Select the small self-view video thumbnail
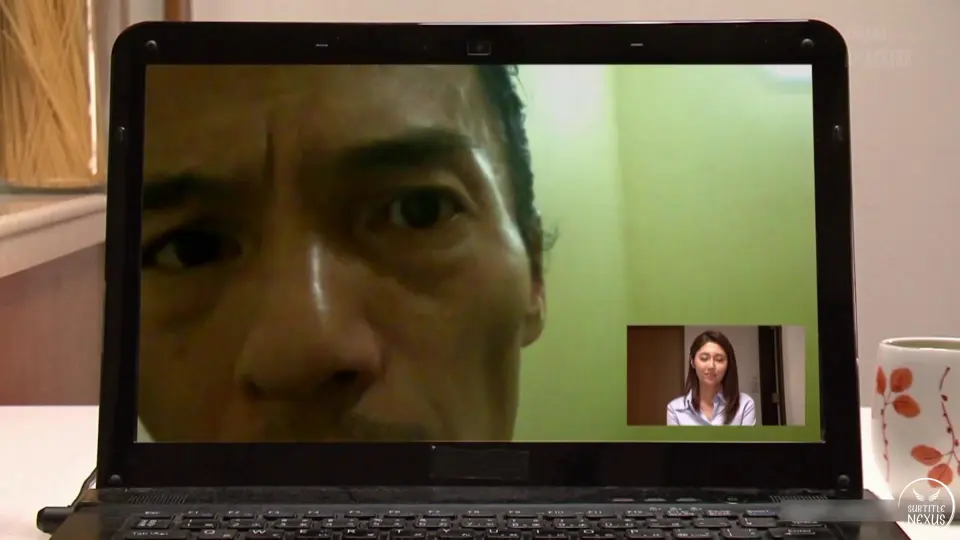The image size is (960, 540). click(x=715, y=375)
